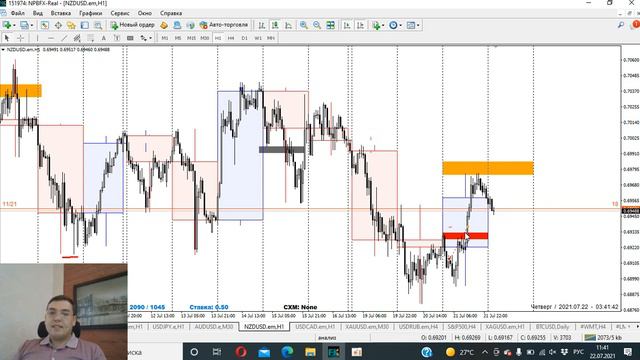Open the new chart icon
The height and width of the screenshot is (360, 640).
coord(7,25)
